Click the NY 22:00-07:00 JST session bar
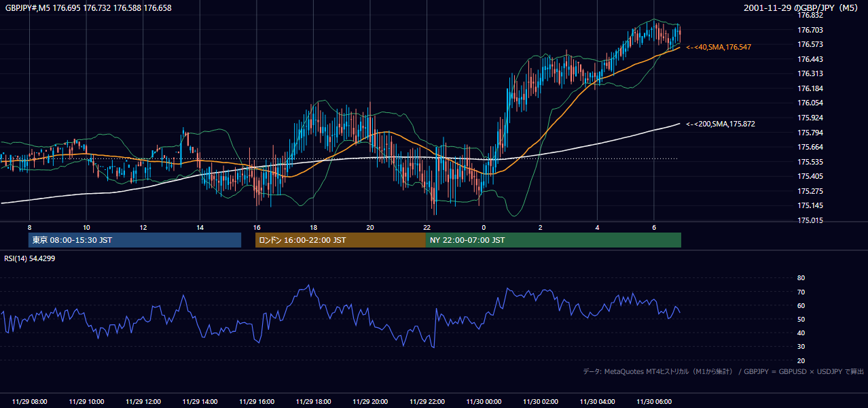 [554, 240]
